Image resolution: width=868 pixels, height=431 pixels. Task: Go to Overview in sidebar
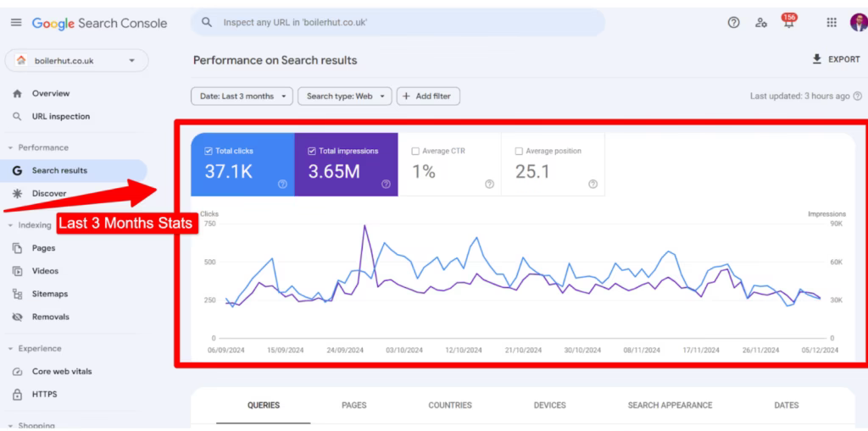click(51, 93)
